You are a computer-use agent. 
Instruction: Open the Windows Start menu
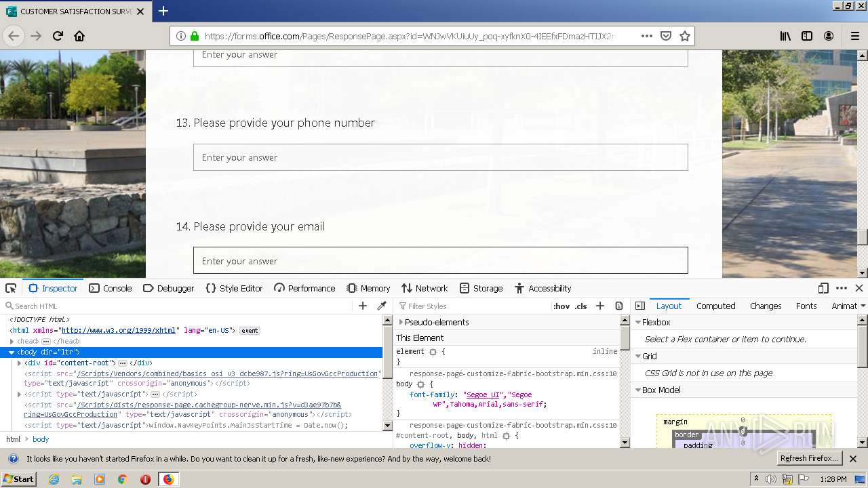19,479
